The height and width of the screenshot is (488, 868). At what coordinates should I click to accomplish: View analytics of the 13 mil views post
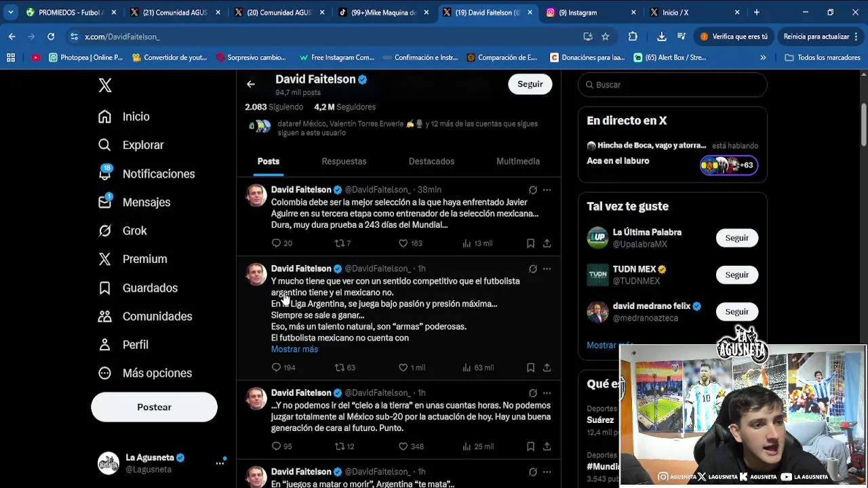pyautogui.click(x=477, y=243)
